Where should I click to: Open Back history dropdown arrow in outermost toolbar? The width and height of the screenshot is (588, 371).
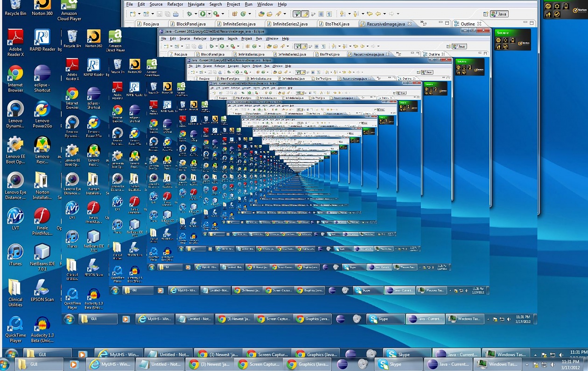pyautogui.click(x=385, y=14)
